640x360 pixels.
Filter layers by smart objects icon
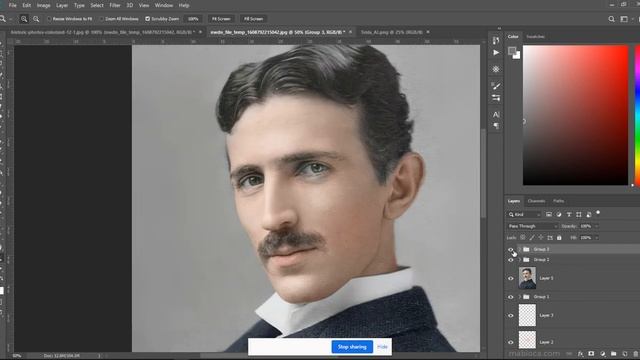pyautogui.click(x=589, y=214)
